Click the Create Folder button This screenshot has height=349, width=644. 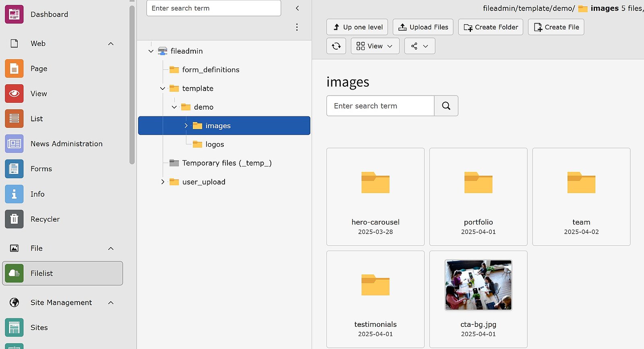[x=490, y=27]
